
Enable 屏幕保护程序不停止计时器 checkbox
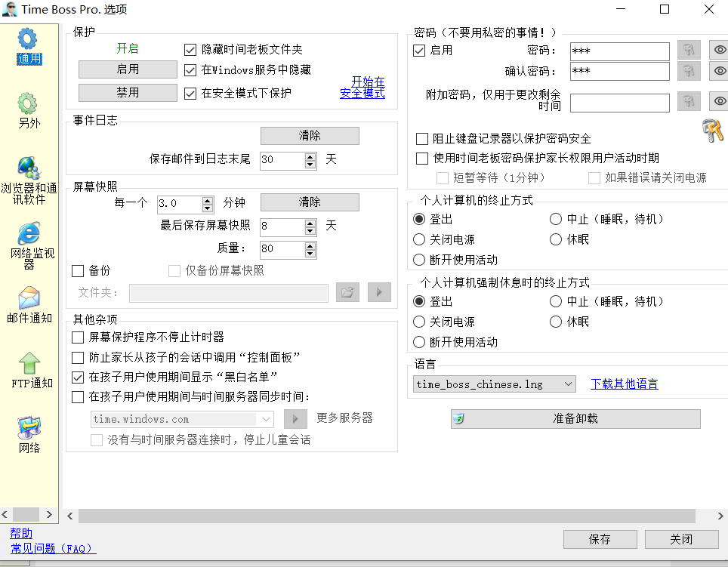coord(78,337)
